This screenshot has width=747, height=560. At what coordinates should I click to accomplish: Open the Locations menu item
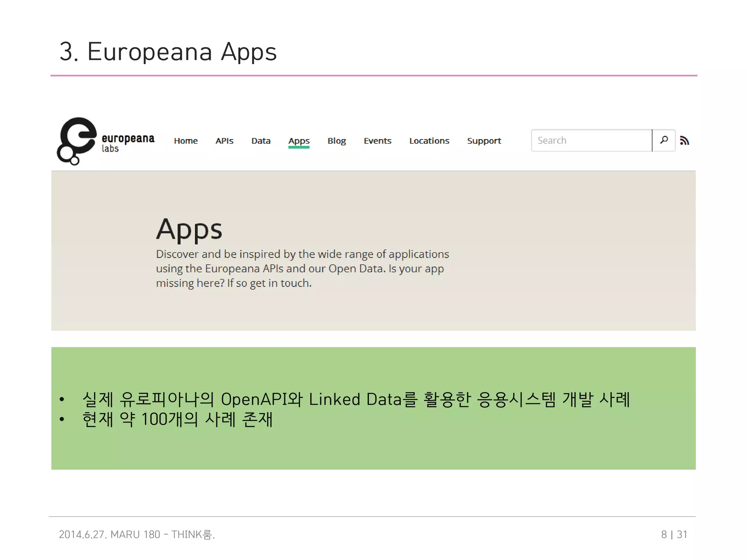point(429,141)
